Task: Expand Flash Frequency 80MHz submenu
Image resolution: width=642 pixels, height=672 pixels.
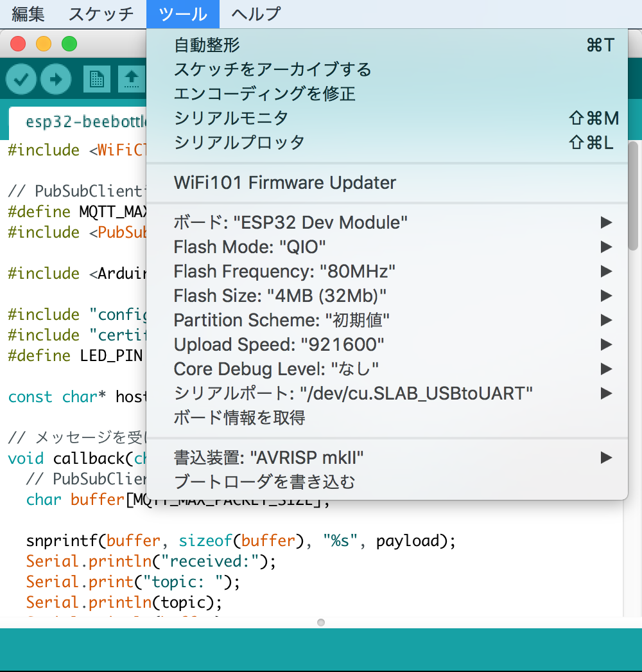Action: pos(387,271)
